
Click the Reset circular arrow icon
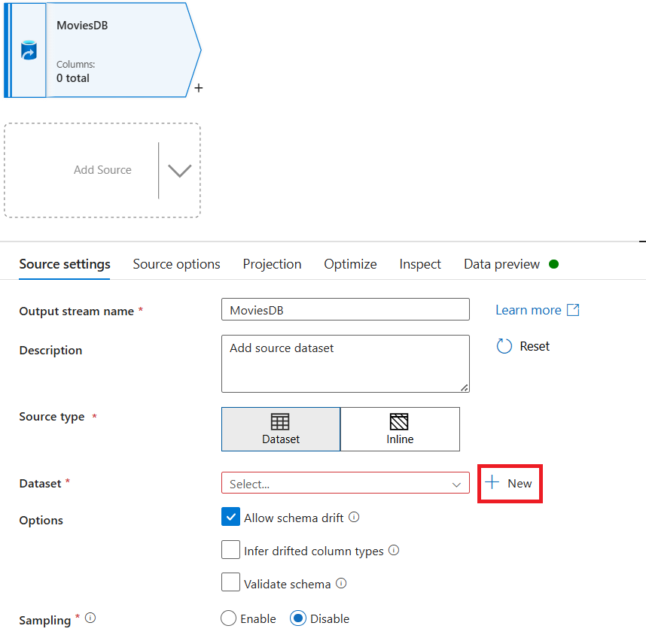[x=502, y=346]
